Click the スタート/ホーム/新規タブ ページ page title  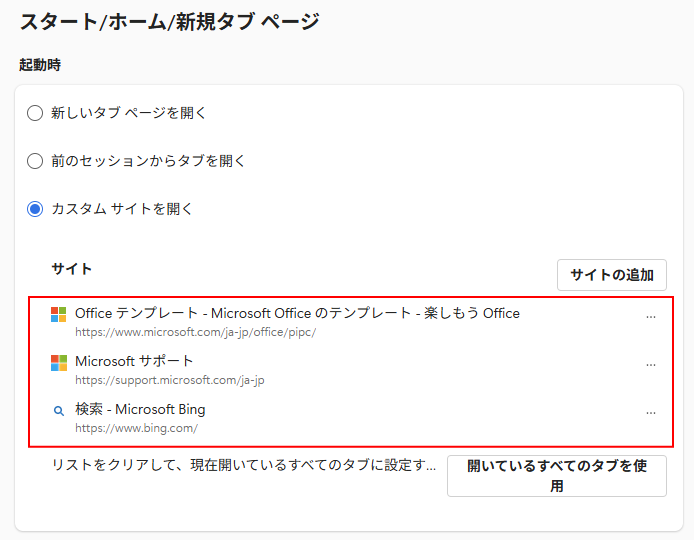[x=170, y=22]
